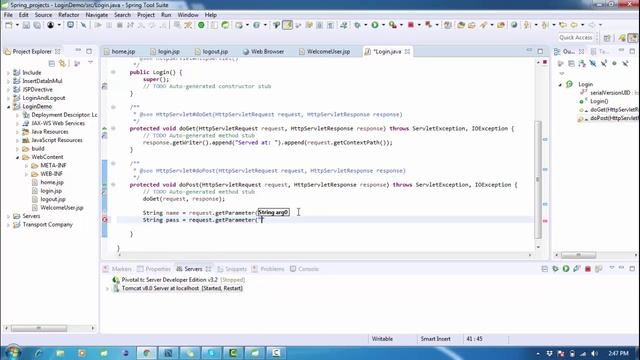Switch to home.jsp editor tab
640x360 pixels.
pyautogui.click(x=119, y=51)
